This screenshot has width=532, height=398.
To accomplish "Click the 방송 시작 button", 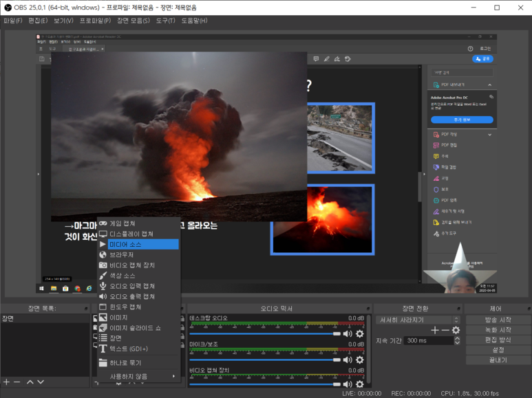I will click(498, 320).
